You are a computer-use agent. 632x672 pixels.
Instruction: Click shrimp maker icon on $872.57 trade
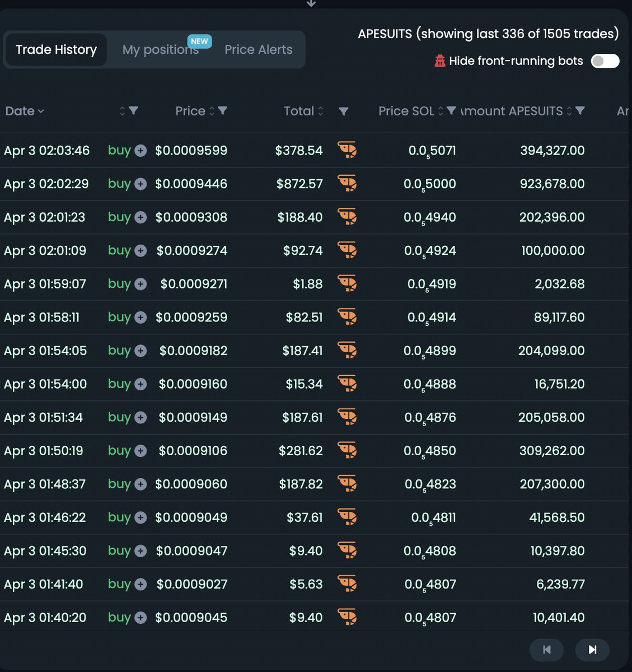(x=347, y=183)
